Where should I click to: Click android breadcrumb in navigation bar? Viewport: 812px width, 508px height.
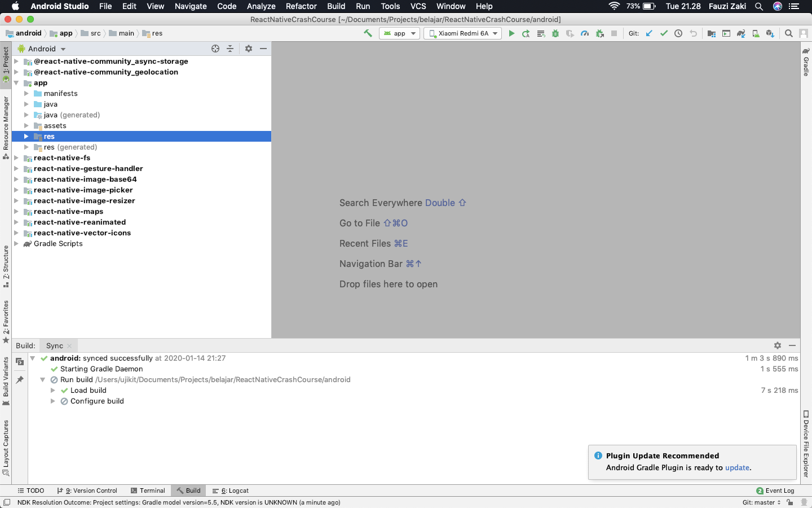click(x=24, y=33)
